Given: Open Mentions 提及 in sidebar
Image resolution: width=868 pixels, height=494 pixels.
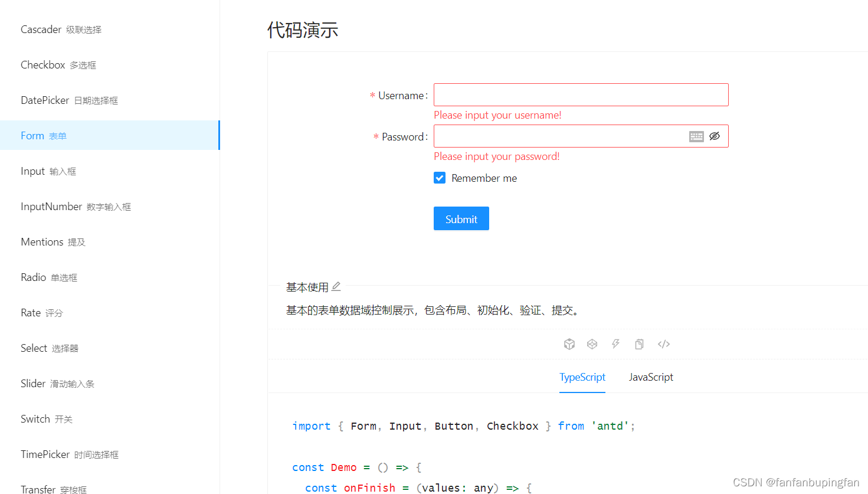Looking at the screenshot, I should (x=110, y=242).
